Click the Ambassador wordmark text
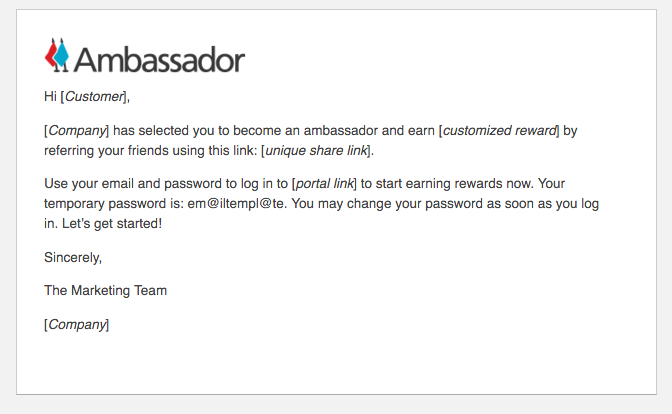Image resolution: width=672 pixels, height=414 pixels. 159,59
